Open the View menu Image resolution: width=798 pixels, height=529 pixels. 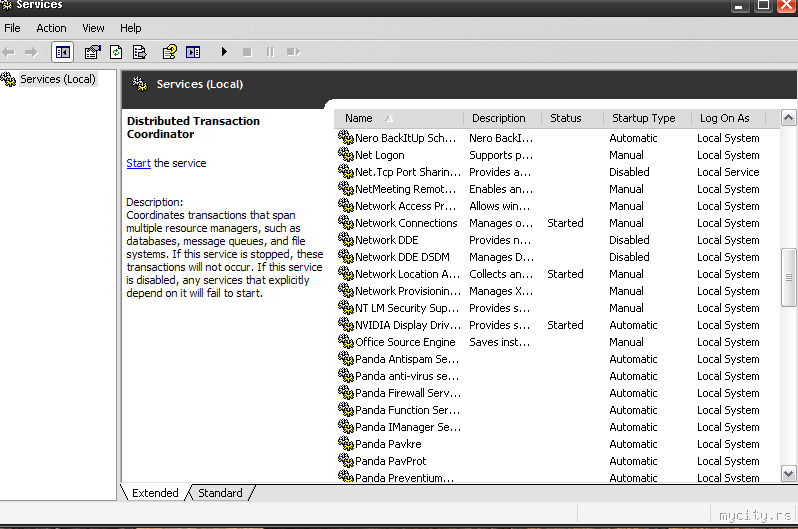pyautogui.click(x=93, y=28)
